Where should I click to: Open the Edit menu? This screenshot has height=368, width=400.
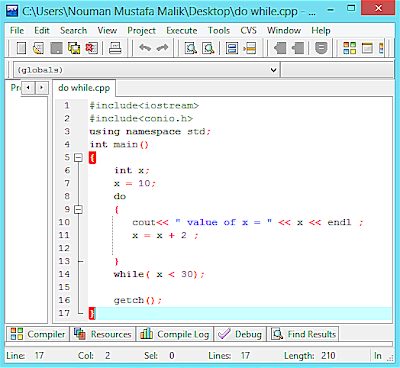tap(42, 30)
